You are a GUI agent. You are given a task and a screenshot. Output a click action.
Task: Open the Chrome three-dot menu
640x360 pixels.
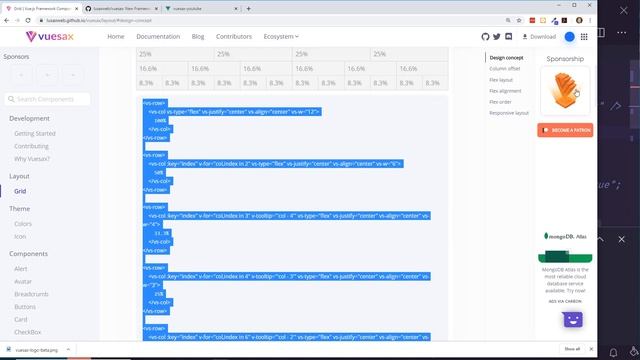pyautogui.click(x=590, y=20)
